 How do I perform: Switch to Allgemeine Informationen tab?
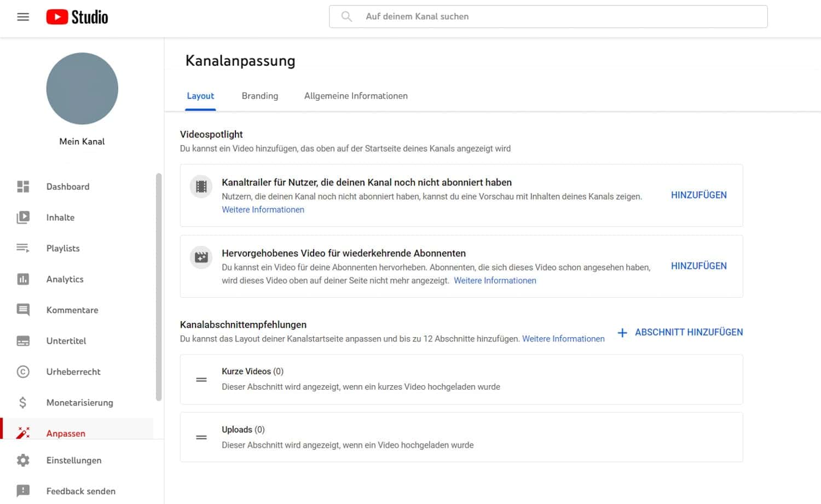click(356, 96)
